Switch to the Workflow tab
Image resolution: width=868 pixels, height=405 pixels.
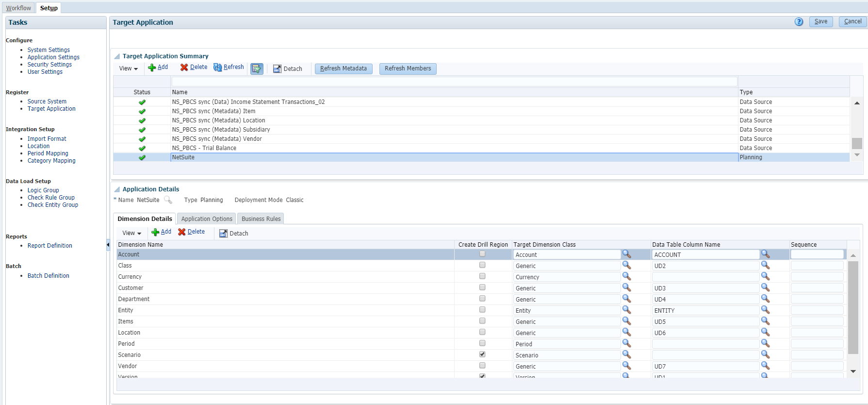click(18, 8)
